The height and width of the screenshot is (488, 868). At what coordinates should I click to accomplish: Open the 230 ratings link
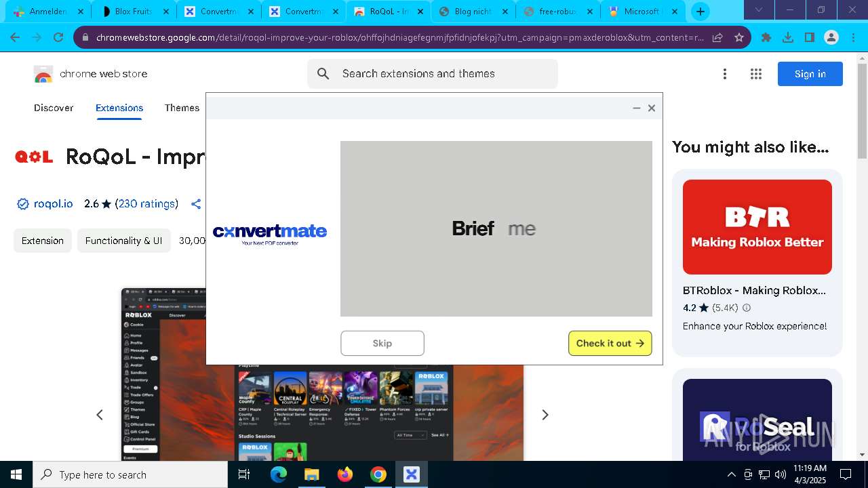click(x=146, y=203)
